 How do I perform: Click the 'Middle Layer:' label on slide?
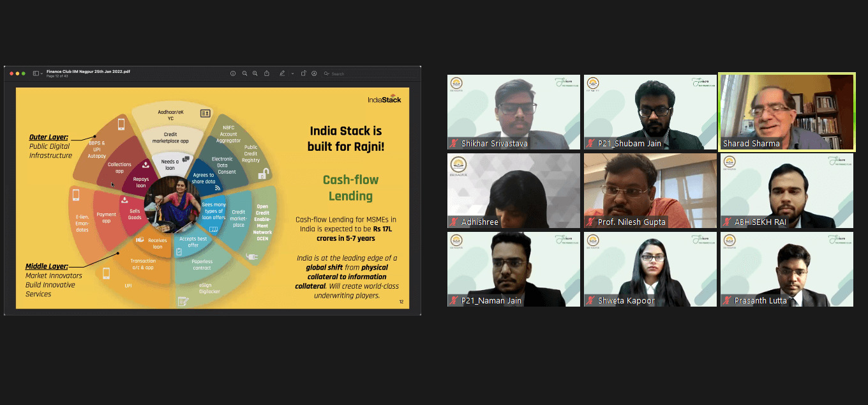[47, 266]
